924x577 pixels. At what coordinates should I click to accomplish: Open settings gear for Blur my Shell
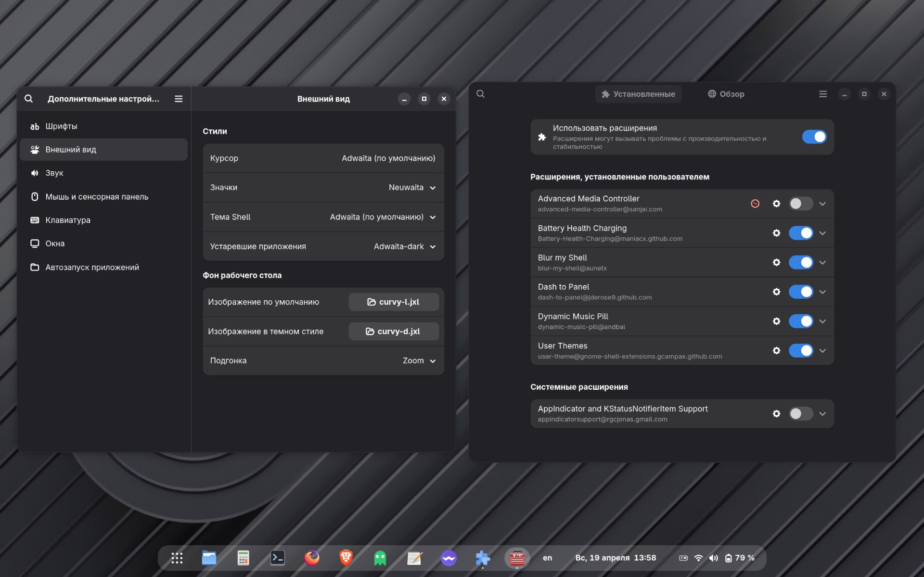point(776,262)
